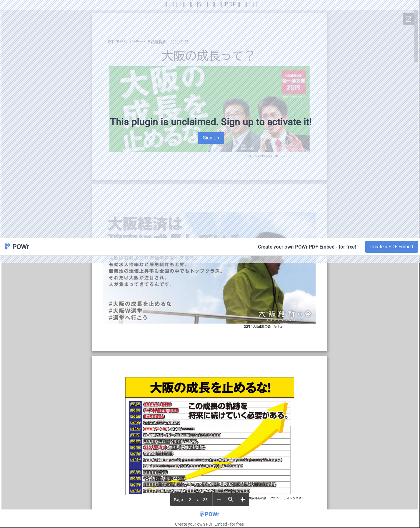
Task: Click the "This plugin is unclaimed" message
Action: pyautogui.click(x=211, y=122)
